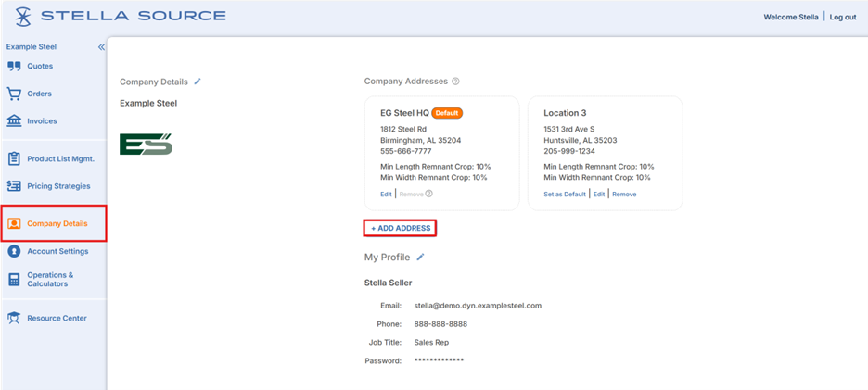Set Location 3 as Default address
868x390 pixels.
(565, 195)
